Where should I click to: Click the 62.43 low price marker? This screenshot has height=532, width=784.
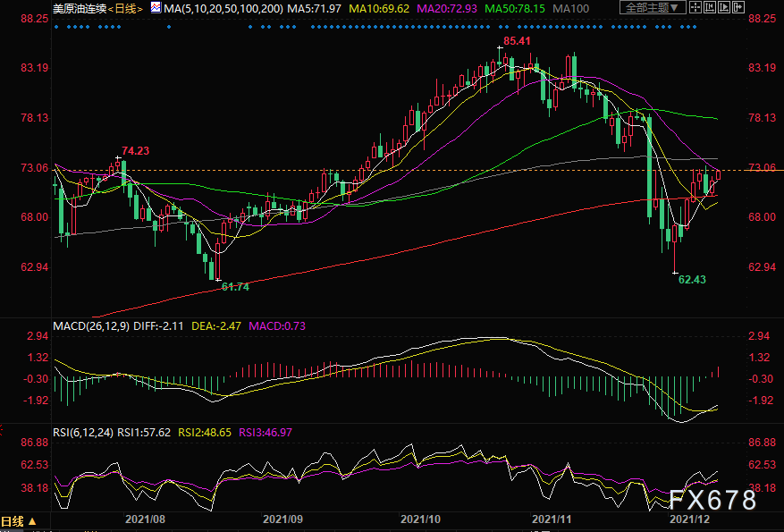pyautogui.click(x=693, y=280)
